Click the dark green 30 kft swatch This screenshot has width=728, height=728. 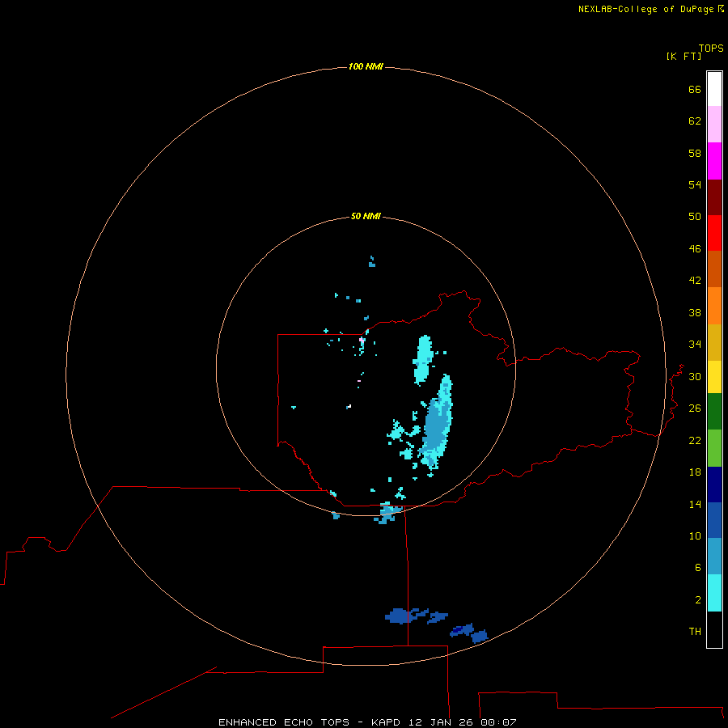click(x=714, y=412)
